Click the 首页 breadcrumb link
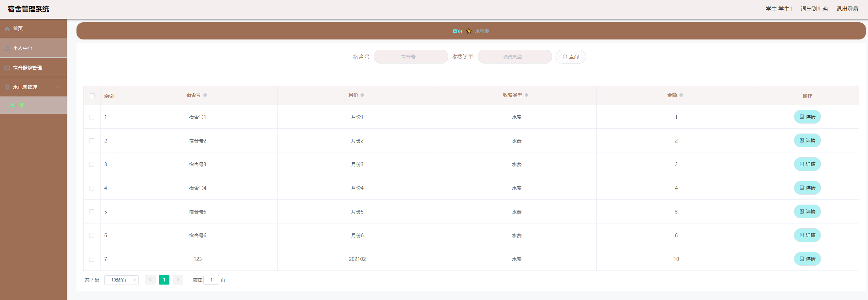This screenshot has height=300, width=868. pyautogui.click(x=457, y=31)
